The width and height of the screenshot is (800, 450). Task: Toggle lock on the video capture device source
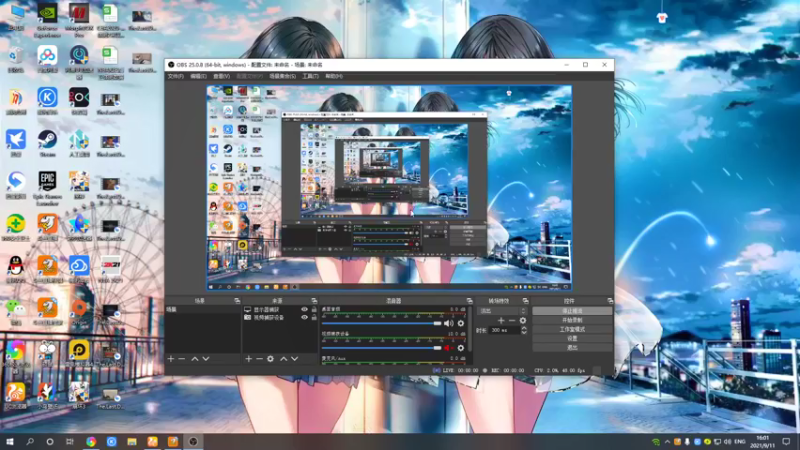click(x=314, y=317)
